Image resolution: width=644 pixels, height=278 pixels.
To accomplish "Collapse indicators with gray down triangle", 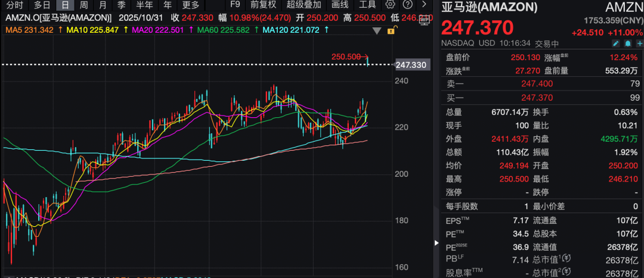I will click(378, 29).
